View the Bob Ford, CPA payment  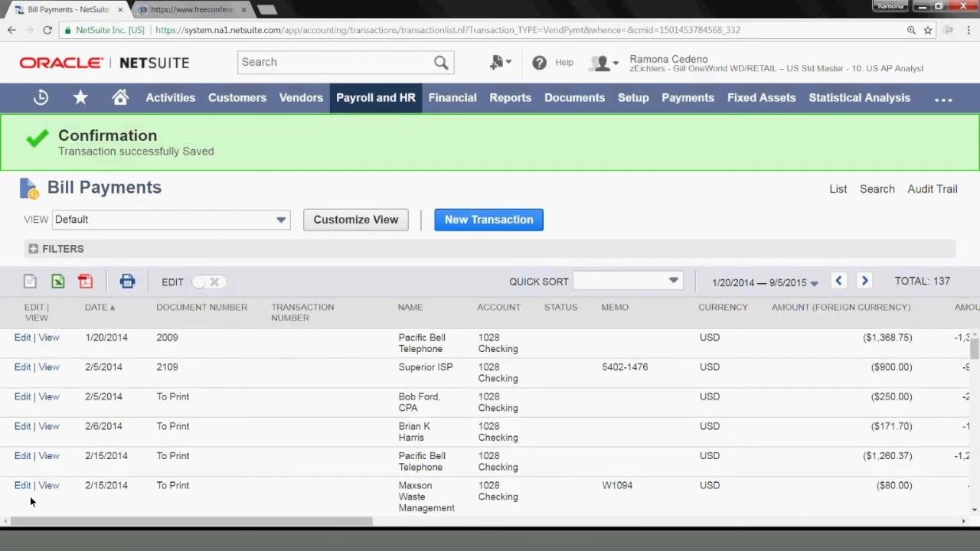coord(49,396)
